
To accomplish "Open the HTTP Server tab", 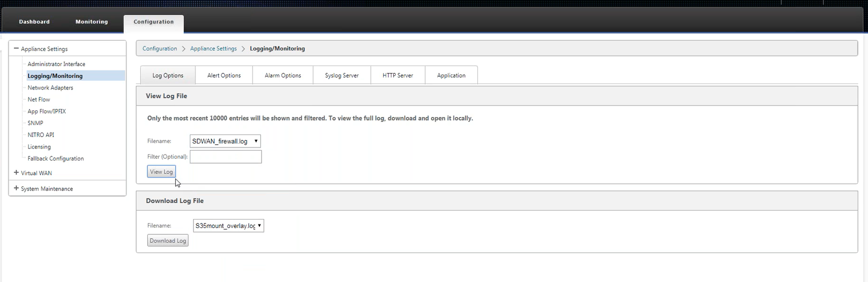I will coord(398,75).
